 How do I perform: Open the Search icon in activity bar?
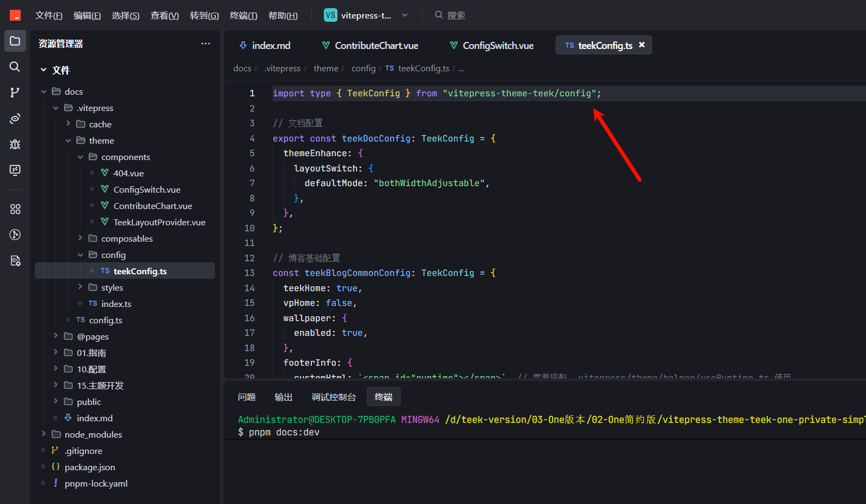[x=15, y=66]
